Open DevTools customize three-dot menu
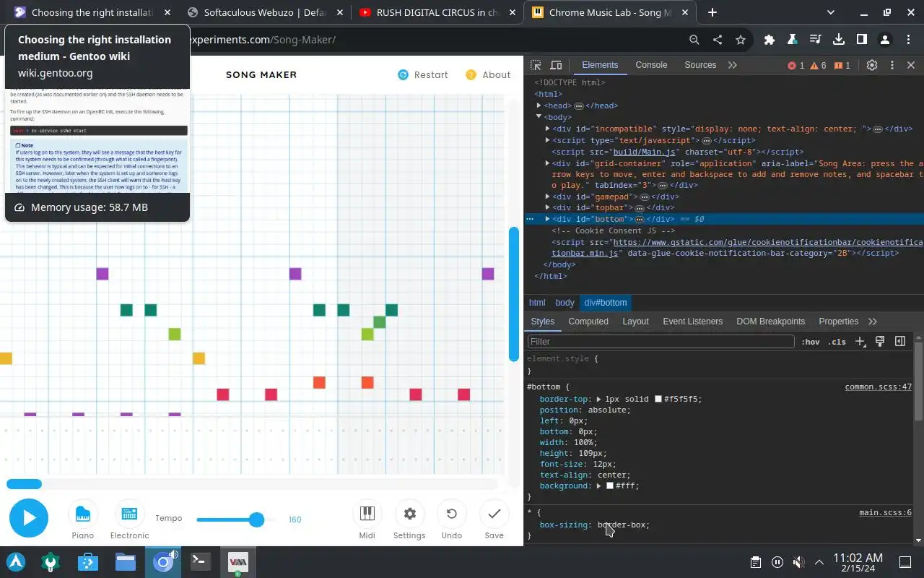This screenshot has width=924, height=578. (x=892, y=65)
